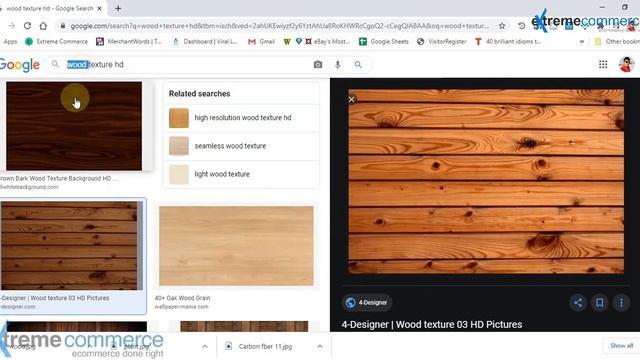The height and width of the screenshot is (360, 640).
Task: Run the search with the magnifier button
Action: coord(358,64)
